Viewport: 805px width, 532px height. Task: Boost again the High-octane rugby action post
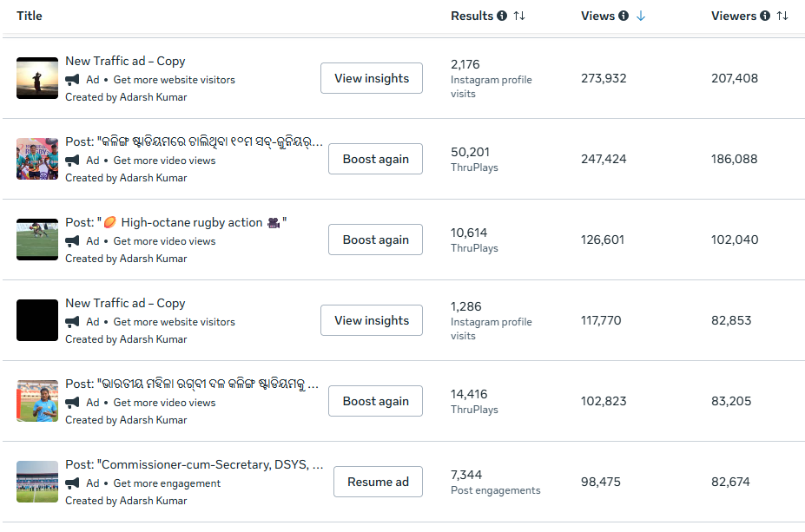(x=375, y=240)
